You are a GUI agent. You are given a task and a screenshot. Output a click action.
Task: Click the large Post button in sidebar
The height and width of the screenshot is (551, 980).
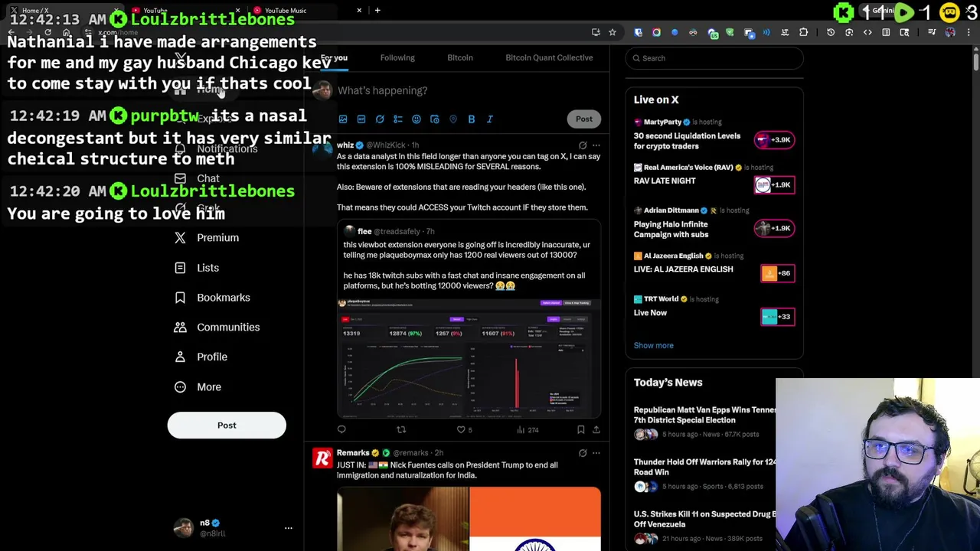click(x=227, y=425)
